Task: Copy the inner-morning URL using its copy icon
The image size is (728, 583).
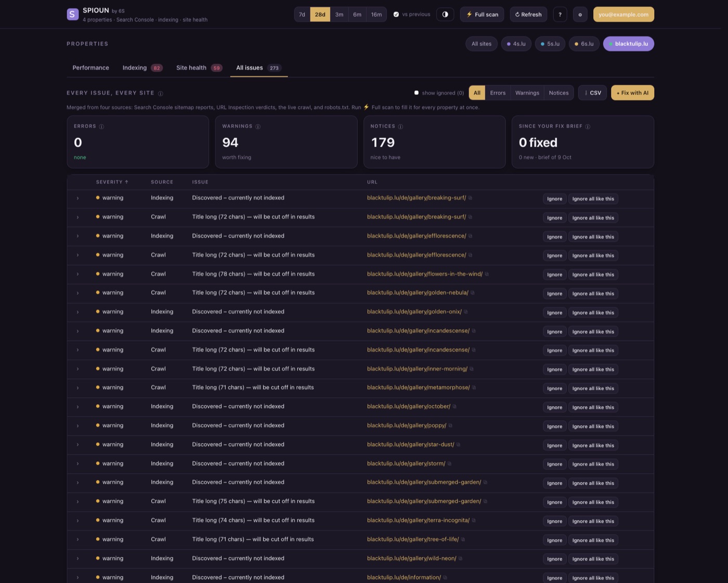Action: point(472,369)
